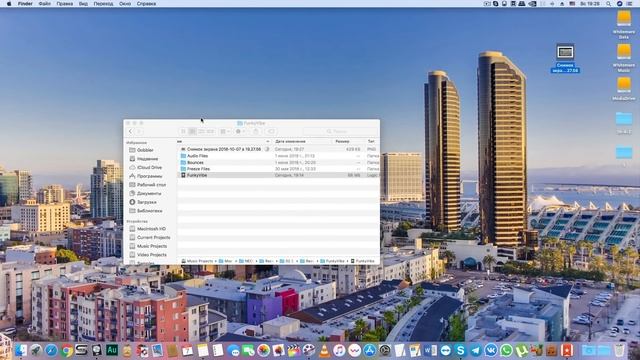Select the Bounces folder

(x=278, y=162)
